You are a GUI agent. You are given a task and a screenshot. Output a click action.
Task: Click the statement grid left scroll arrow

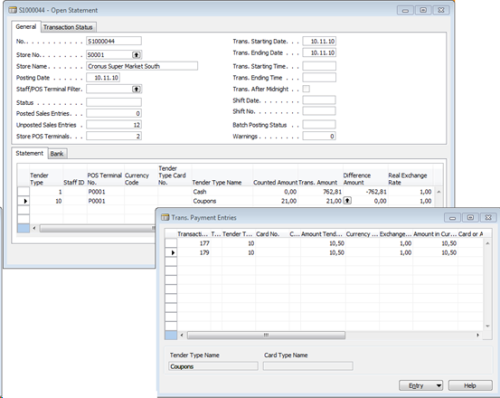pyautogui.click(x=34, y=228)
